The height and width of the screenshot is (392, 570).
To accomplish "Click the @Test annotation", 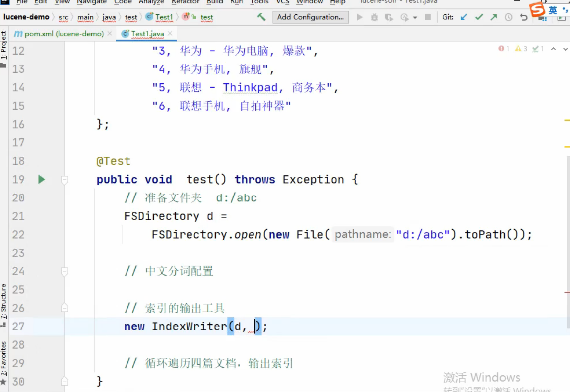I will point(114,161).
